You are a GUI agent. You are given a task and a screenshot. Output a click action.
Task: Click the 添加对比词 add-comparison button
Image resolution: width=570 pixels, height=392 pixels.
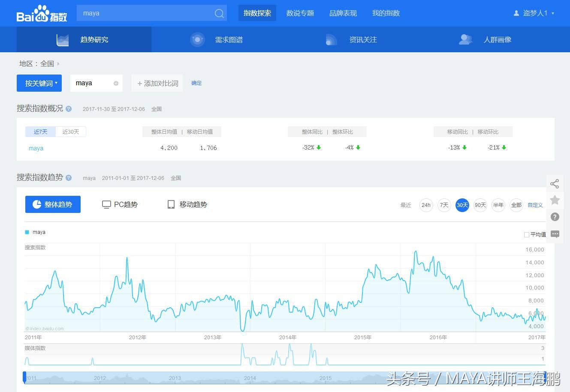pos(157,83)
